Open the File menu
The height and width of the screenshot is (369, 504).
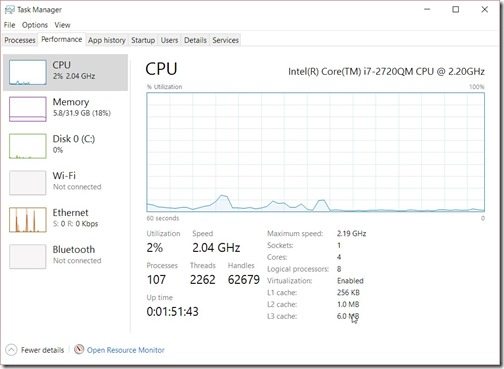[9, 25]
